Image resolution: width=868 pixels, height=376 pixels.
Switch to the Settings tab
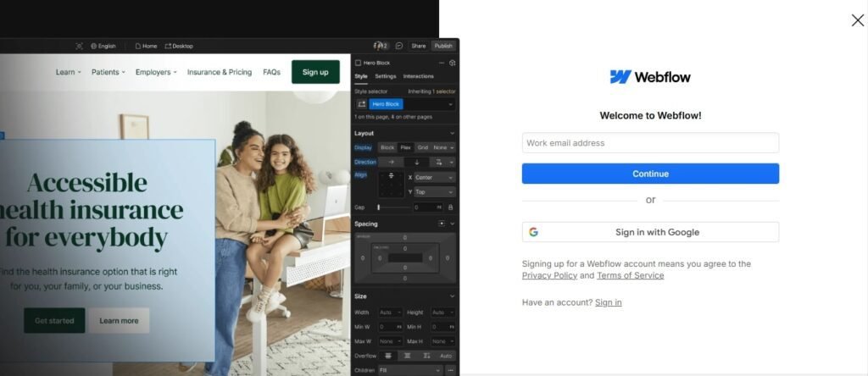point(386,76)
